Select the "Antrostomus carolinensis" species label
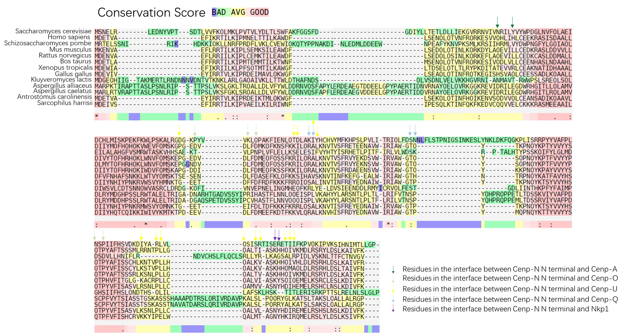 tap(55, 97)
